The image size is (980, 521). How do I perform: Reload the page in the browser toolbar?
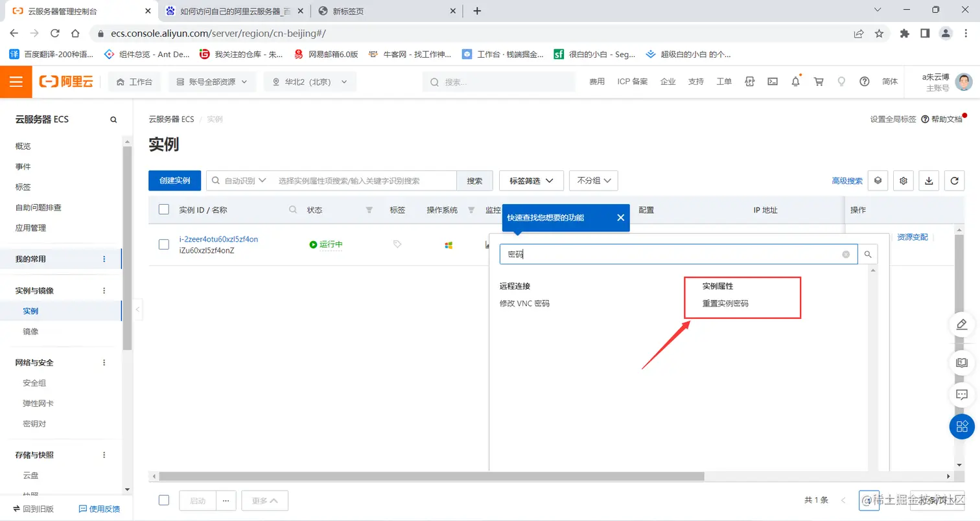click(55, 33)
